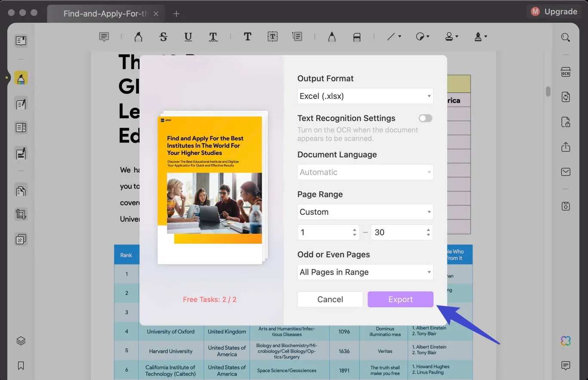
Task: Open the Document Language dropdown
Action: click(365, 172)
